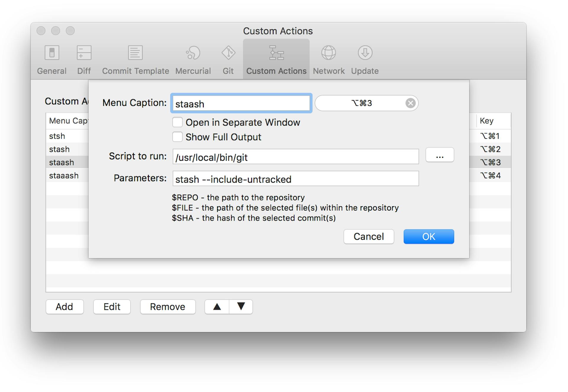Open the General preferences icon
Image resolution: width=568 pixels, height=392 pixels.
click(x=52, y=53)
